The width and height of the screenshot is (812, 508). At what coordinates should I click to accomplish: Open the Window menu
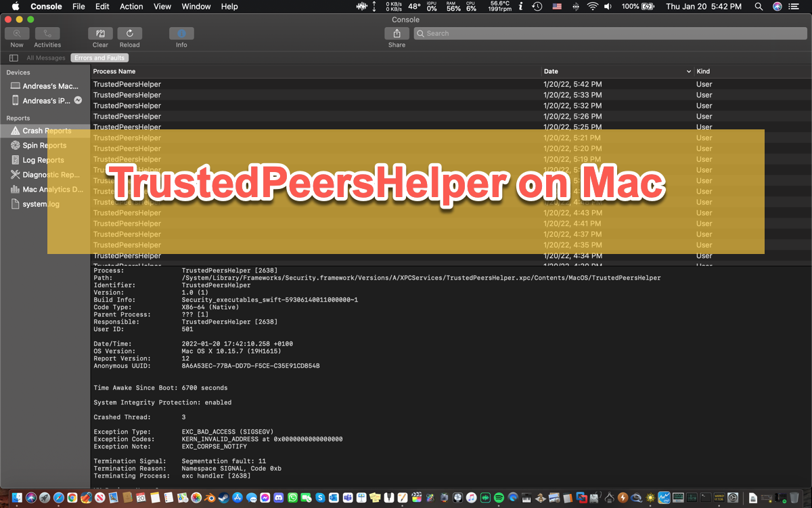click(x=196, y=6)
